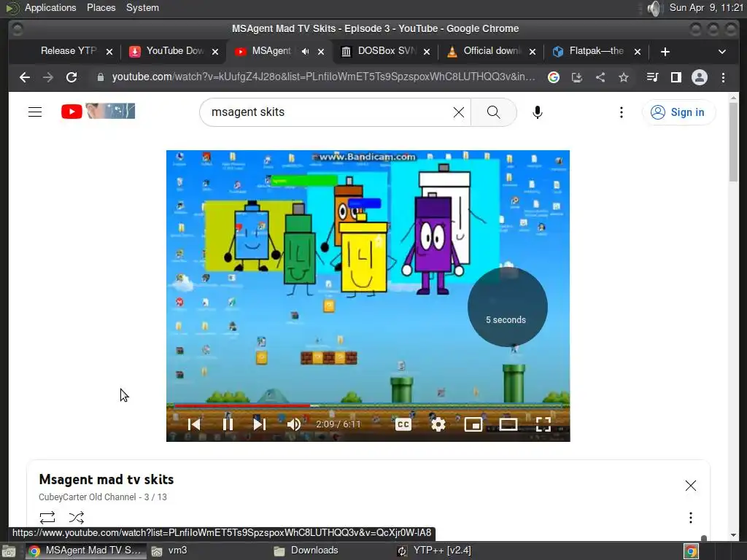This screenshot has height=560, width=747.
Task: Mute the MSAgent tab audio
Action: (x=306, y=52)
